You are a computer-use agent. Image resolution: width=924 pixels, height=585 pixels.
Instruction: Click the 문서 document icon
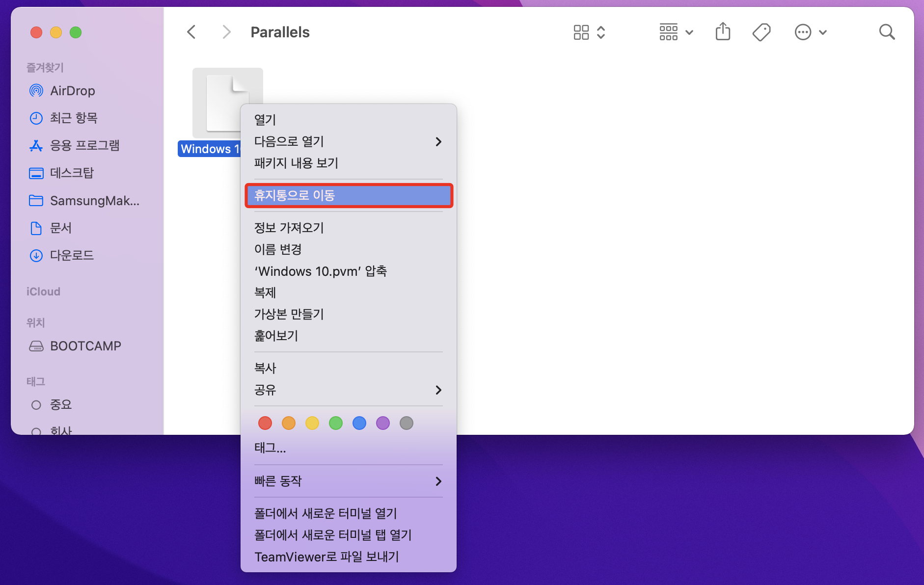click(36, 228)
